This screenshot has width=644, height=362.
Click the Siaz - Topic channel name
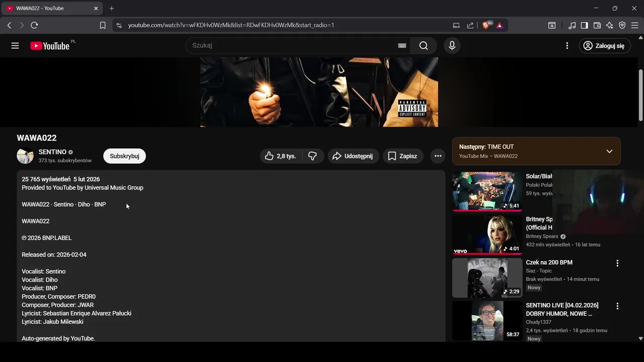(539, 271)
